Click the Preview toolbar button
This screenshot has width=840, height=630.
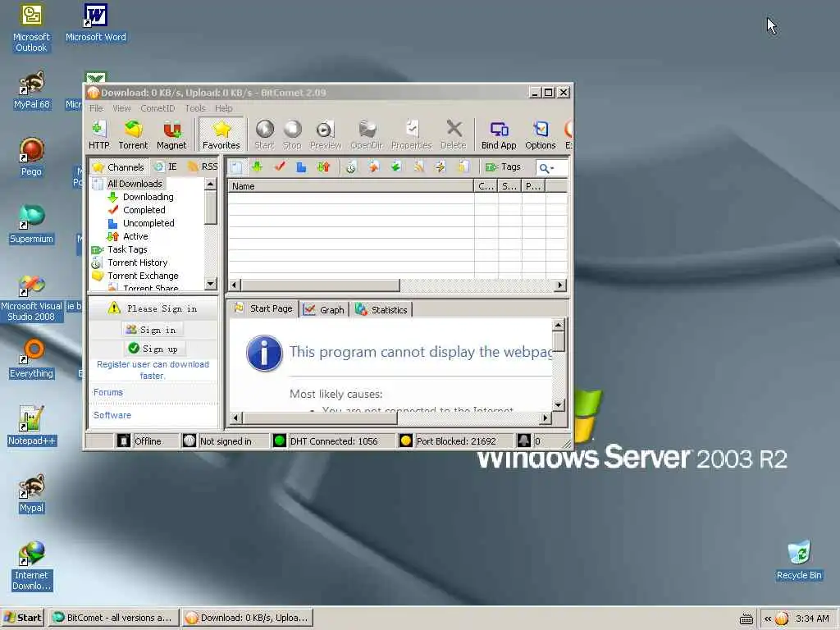pyautogui.click(x=325, y=135)
